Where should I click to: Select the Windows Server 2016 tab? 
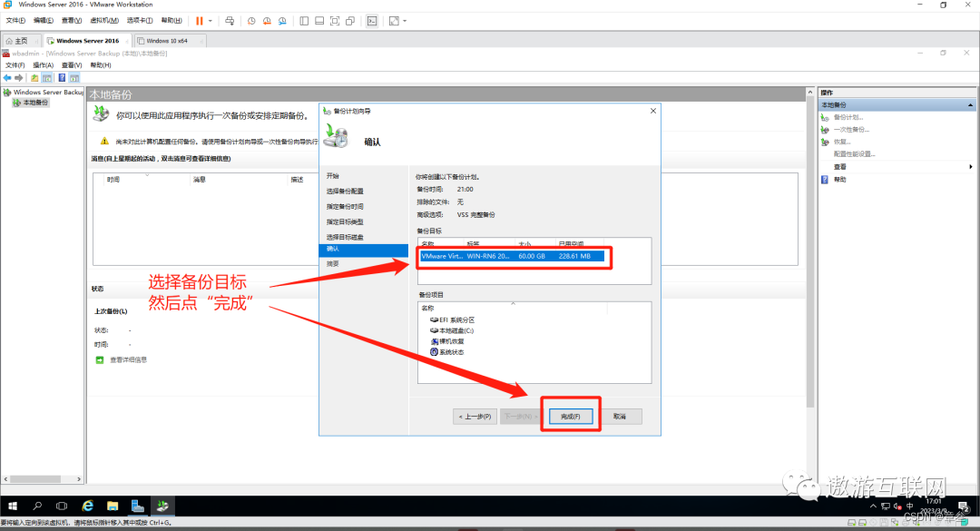tap(87, 41)
